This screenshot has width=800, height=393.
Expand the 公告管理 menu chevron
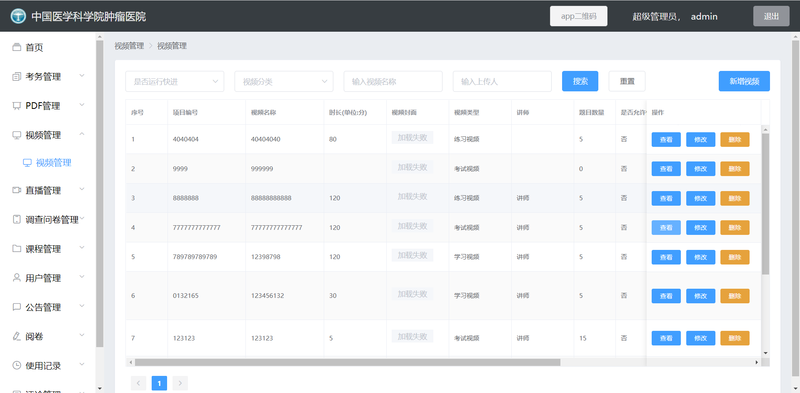82,306
